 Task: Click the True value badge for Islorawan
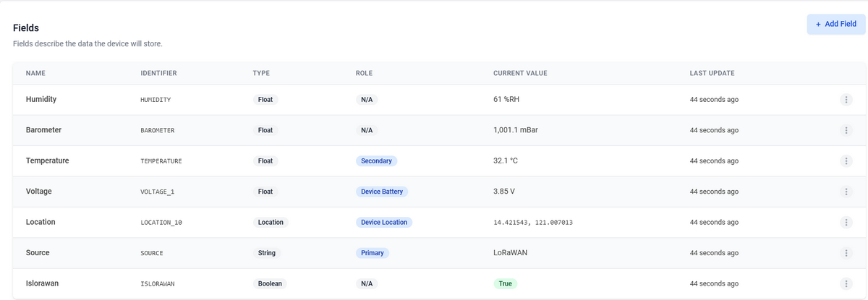click(505, 283)
